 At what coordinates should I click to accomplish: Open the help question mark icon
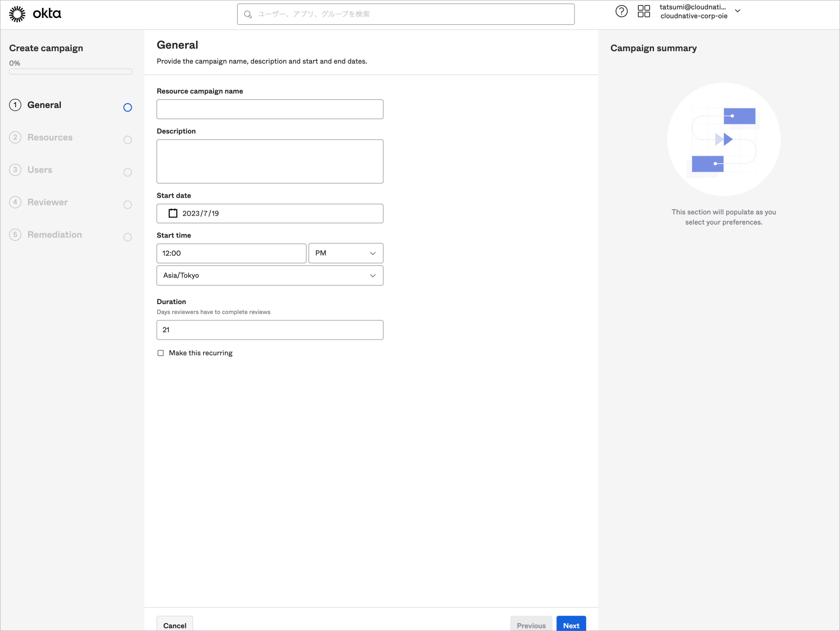[622, 11]
